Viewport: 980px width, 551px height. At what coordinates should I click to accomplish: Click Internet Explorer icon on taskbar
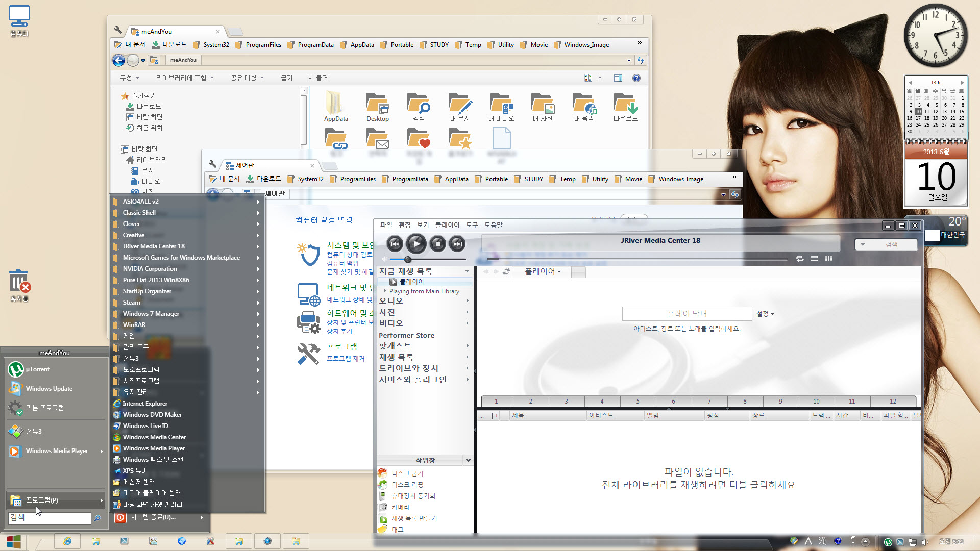click(x=67, y=541)
